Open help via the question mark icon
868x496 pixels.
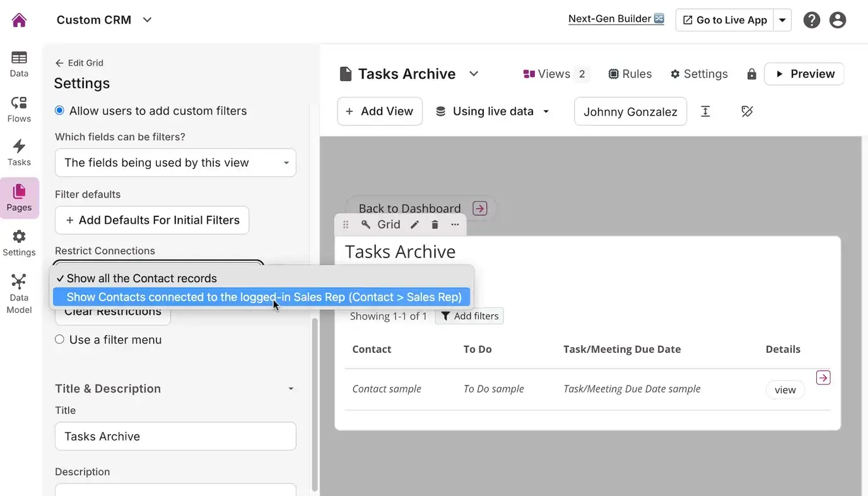(812, 20)
